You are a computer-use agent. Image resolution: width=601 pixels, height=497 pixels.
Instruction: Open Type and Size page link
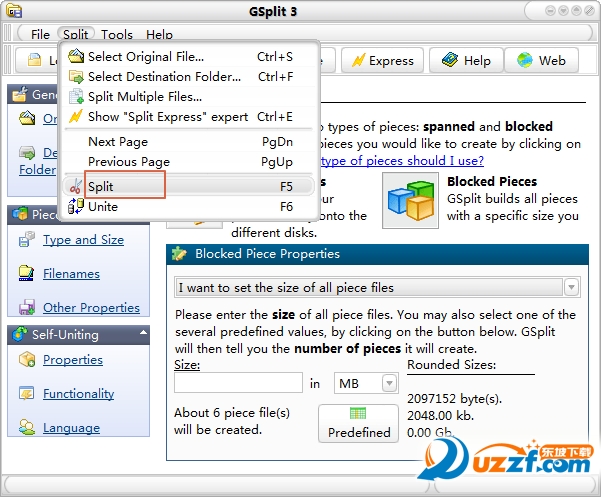pos(83,240)
